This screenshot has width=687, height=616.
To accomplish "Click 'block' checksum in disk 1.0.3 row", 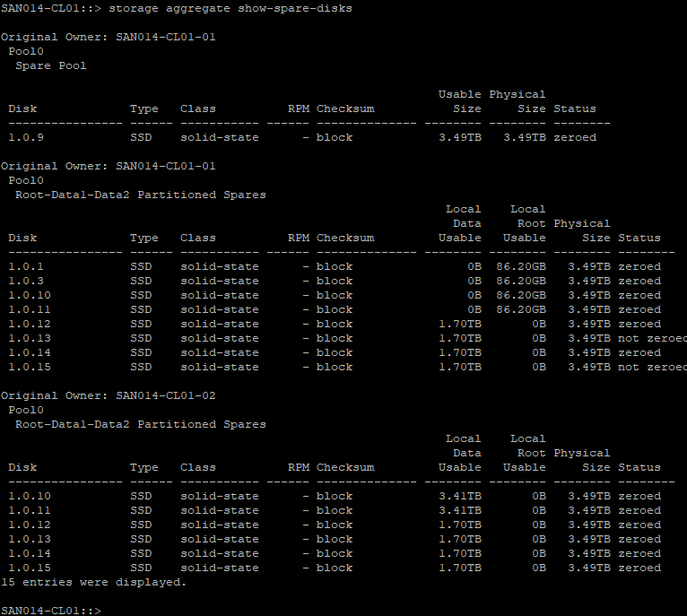I will coord(335,281).
